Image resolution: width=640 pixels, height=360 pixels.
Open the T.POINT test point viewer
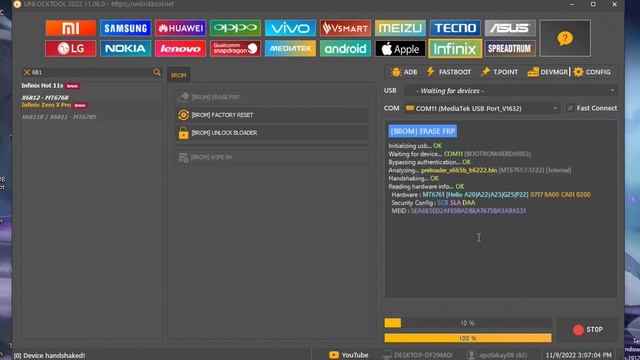pos(499,72)
